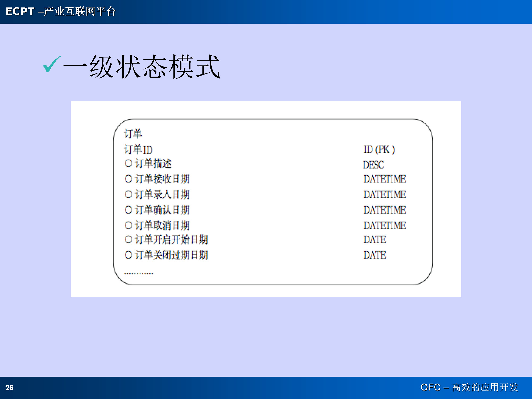The width and height of the screenshot is (532, 399).
Task: Select the circle next to 订单接收日期
Action: [x=128, y=179]
